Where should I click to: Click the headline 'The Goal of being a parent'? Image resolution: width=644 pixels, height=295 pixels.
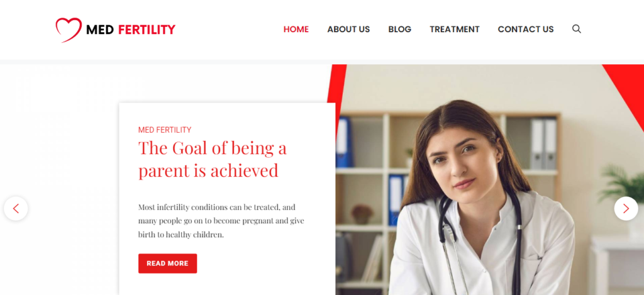pyautogui.click(x=213, y=159)
